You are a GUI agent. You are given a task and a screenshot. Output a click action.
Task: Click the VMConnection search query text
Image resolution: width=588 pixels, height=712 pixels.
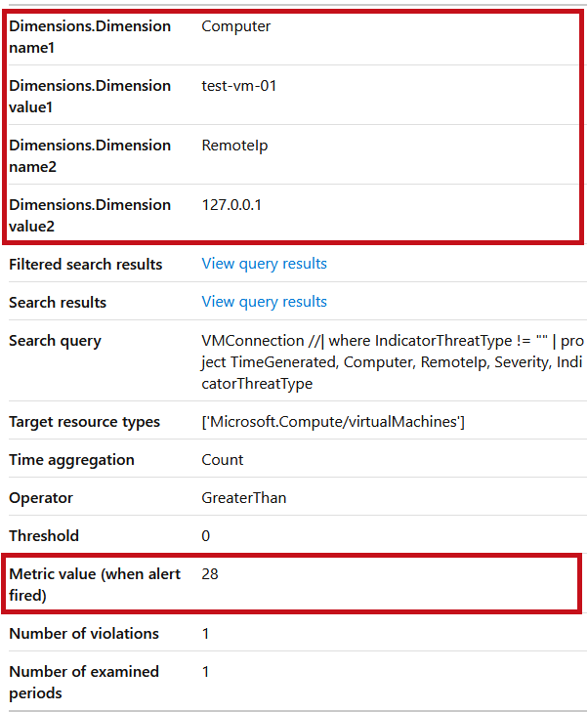[393, 362]
